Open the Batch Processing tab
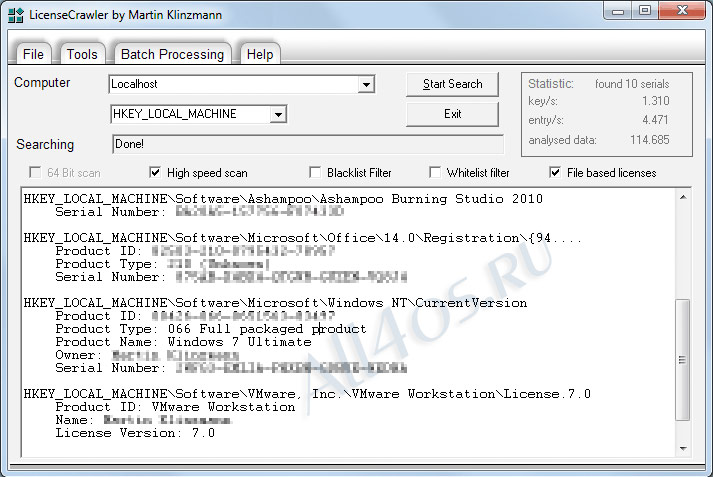The width and height of the screenshot is (713, 477). (x=172, y=54)
